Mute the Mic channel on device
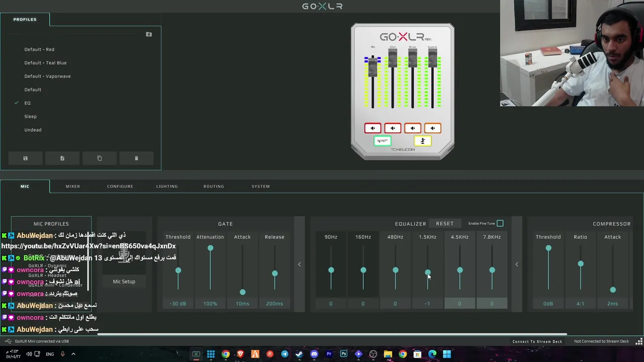644x362 pixels. coord(373,128)
